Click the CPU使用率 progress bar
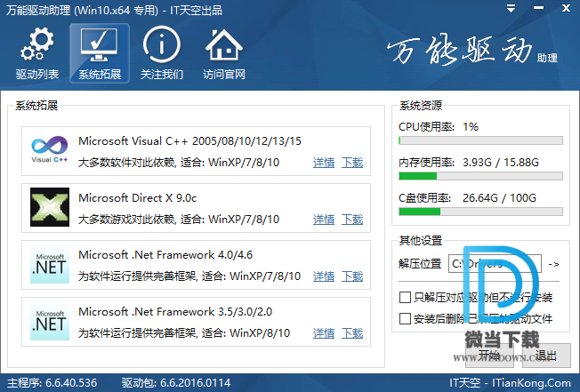Screen dimensions: 580x392 (x=480, y=140)
